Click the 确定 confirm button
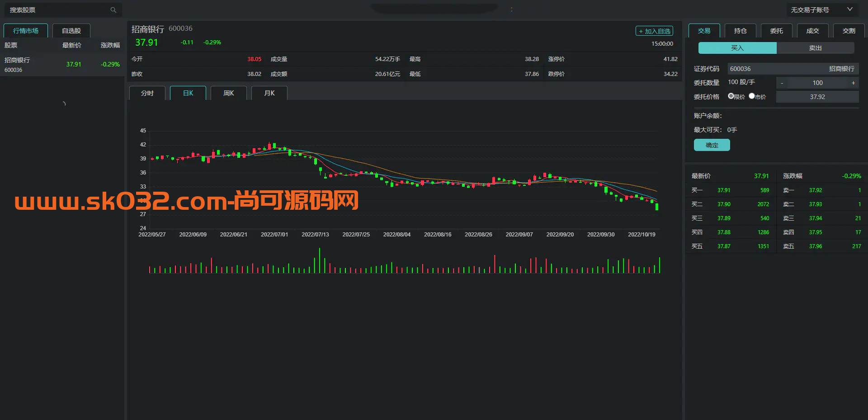The width and height of the screenshot is (868, 420). click(712, 145)
